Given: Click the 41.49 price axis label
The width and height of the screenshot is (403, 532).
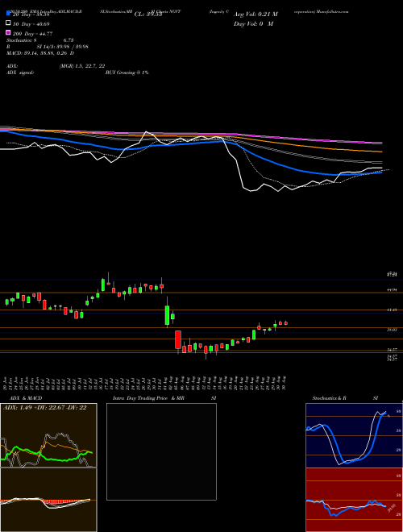Looking at the screenshot, I should [392, 310].
